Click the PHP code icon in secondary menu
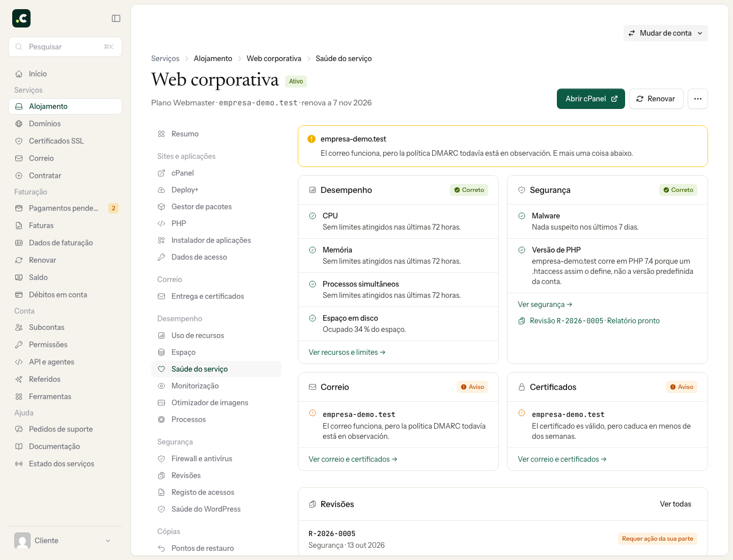The width and height of the screenshot is (733, 560). [161, 223]
